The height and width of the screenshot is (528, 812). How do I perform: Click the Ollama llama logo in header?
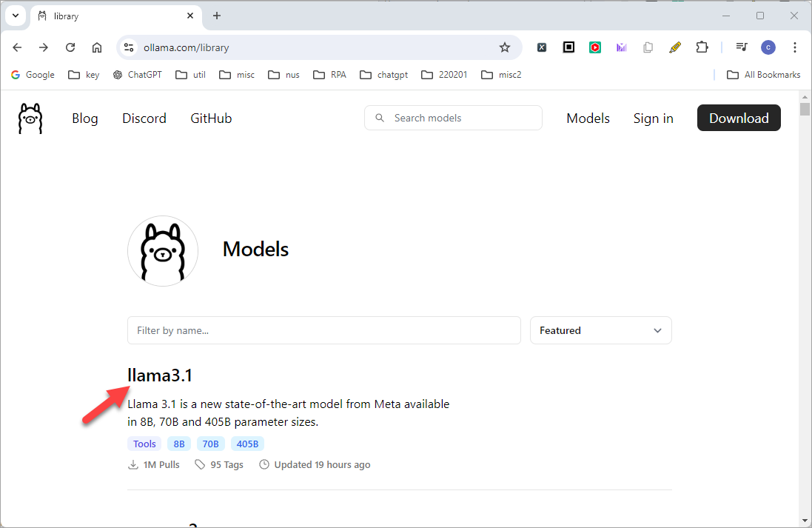point(30,118)
